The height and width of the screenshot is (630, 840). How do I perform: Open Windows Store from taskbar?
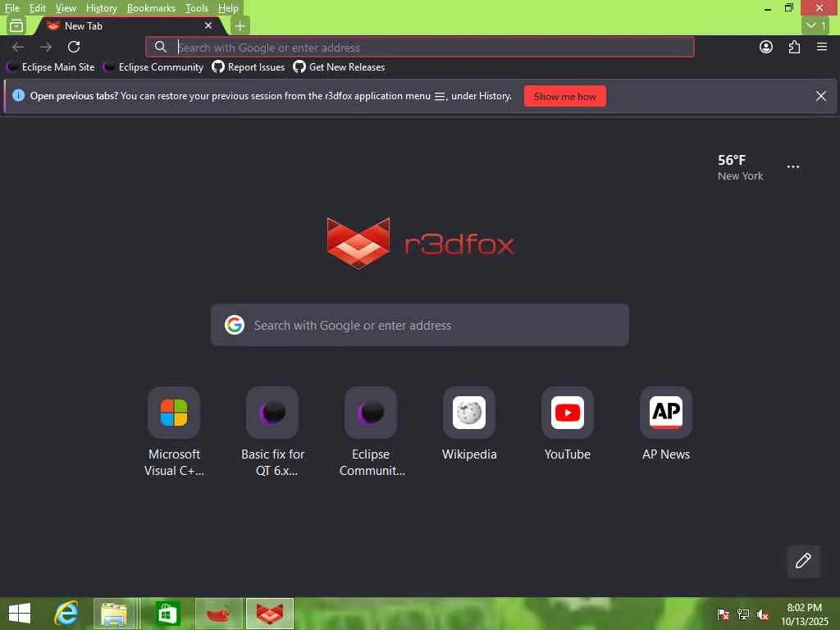coord(167,614)
